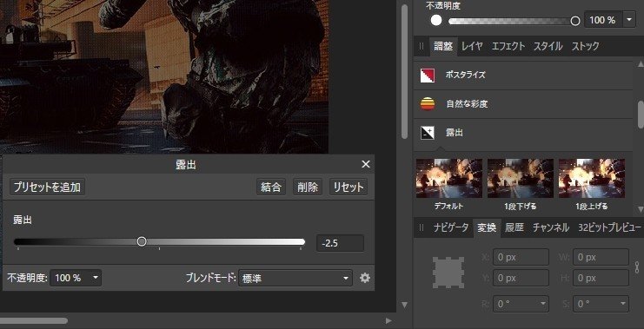
Task: Switch to the 変換 tab
Action: [x=487, y=227]
